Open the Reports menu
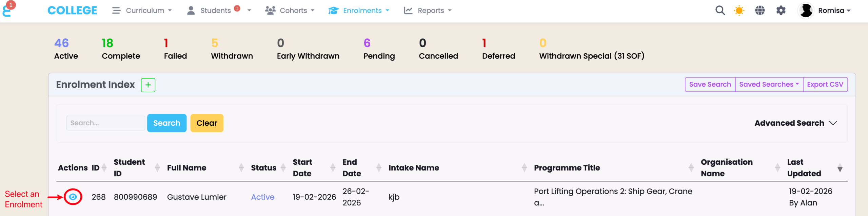The height and width of the screenshot is (216, 868). (x=428, y=11)
